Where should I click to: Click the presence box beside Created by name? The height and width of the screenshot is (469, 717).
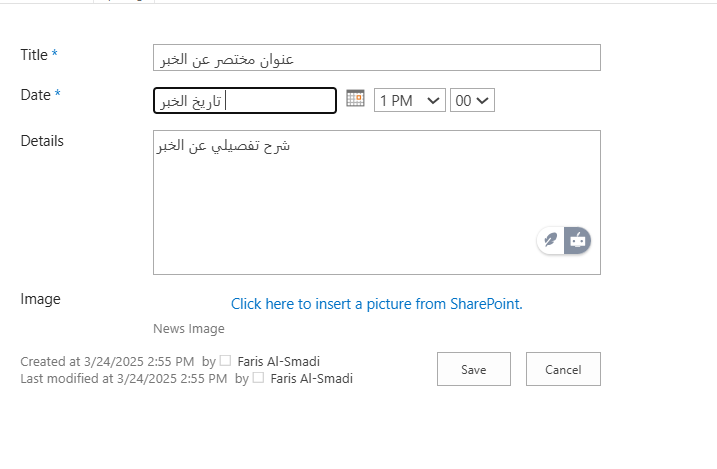225,361
